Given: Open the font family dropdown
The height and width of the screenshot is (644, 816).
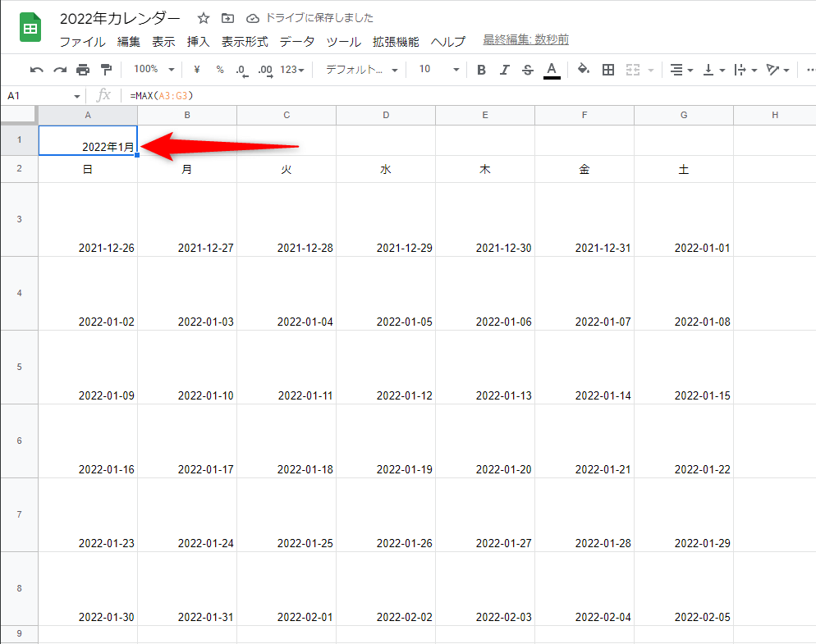Looking at the screenshot, I should [361, 70].
